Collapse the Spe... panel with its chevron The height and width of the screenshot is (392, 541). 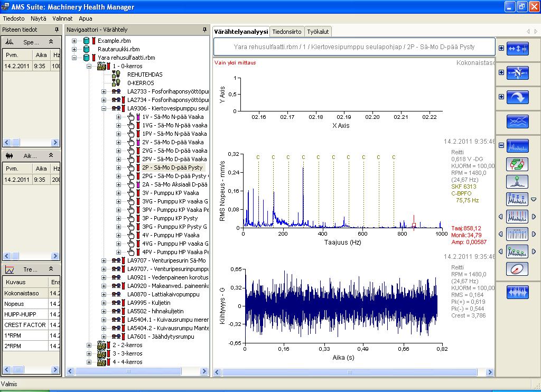pyautogui.click(x=51, y=41)
